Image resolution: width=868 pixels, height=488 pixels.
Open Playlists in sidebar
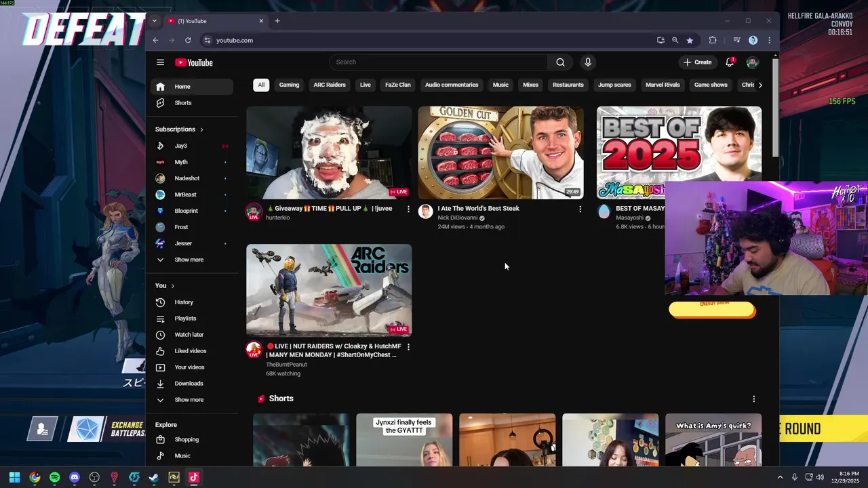[192, 319]
